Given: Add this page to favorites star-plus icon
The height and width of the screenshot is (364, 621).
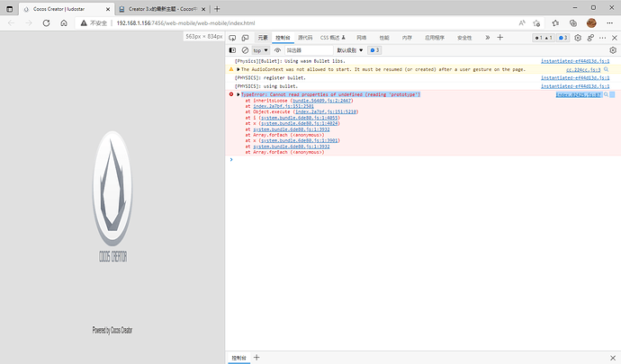Looking at the screenshot, I should (536, 23).
